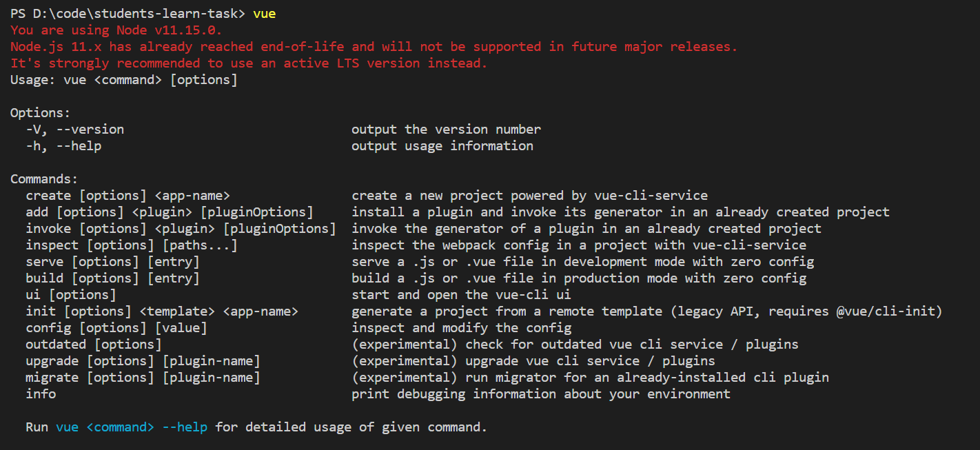Click the 'add [options] <plugin>' command entry
The width and height of the screenshot is (980, 450).
click(170, 212)
